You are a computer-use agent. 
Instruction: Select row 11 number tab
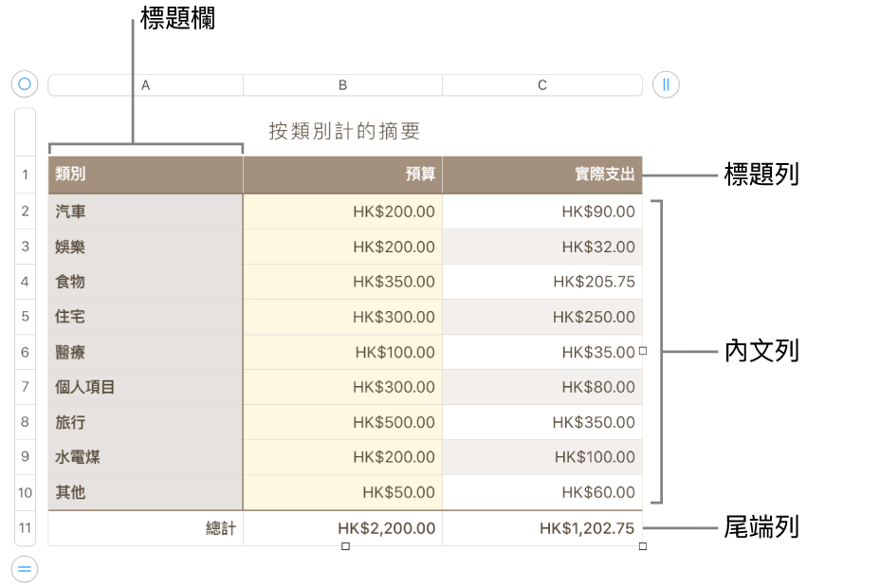click(26, 528)
